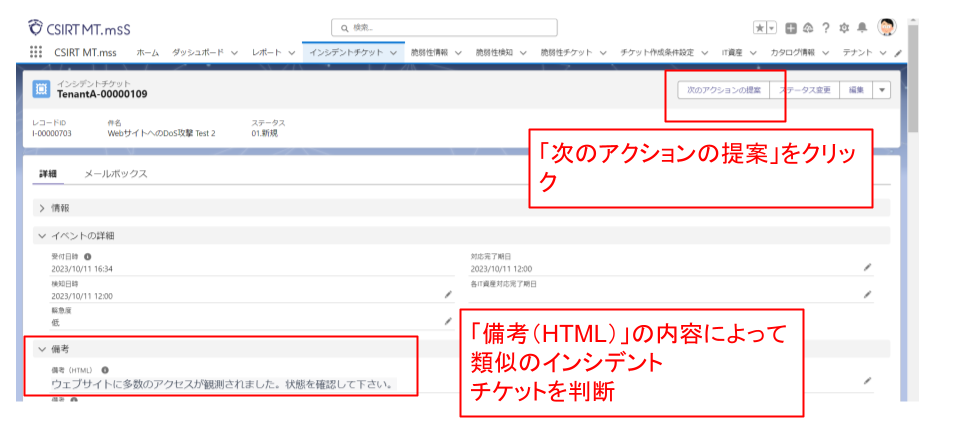Open the 脆弱性チケット tab

(x=566, y=53)
